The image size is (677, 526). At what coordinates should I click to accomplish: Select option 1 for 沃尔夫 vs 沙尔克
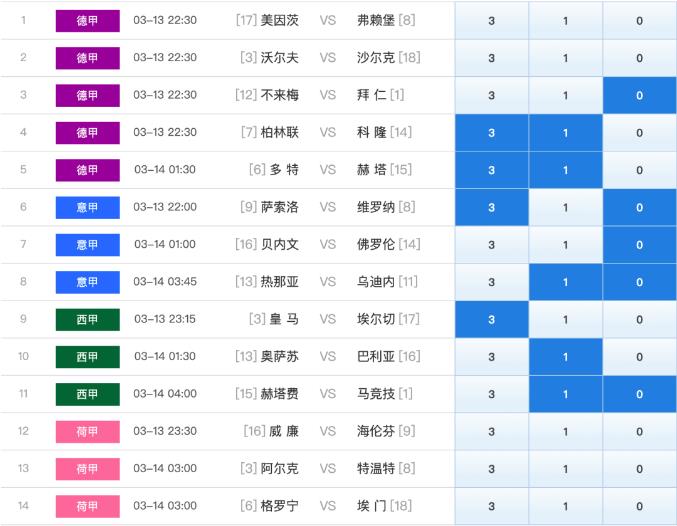(566, 58)
